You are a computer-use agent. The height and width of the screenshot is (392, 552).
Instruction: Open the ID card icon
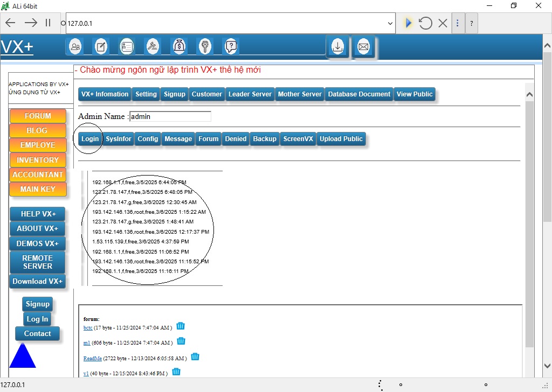[127, 47]
